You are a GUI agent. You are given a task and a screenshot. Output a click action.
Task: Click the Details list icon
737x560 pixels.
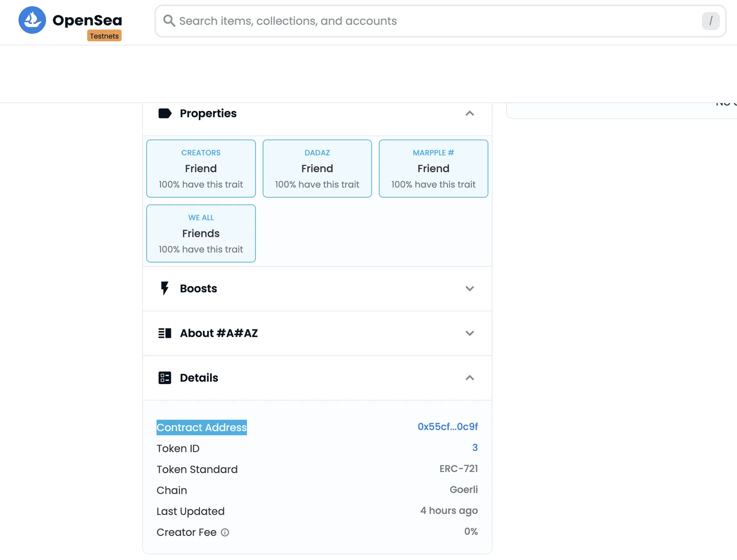(164, 378)
